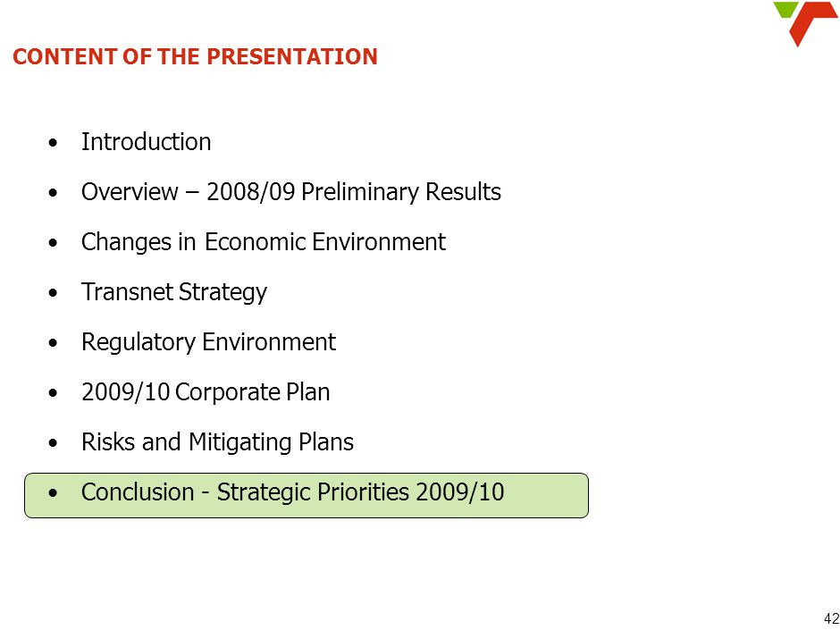The width and height of the screenshot is (840, 630).
Task: Click the bullet beside Regulatory Environment
Action: coord(53,343)
